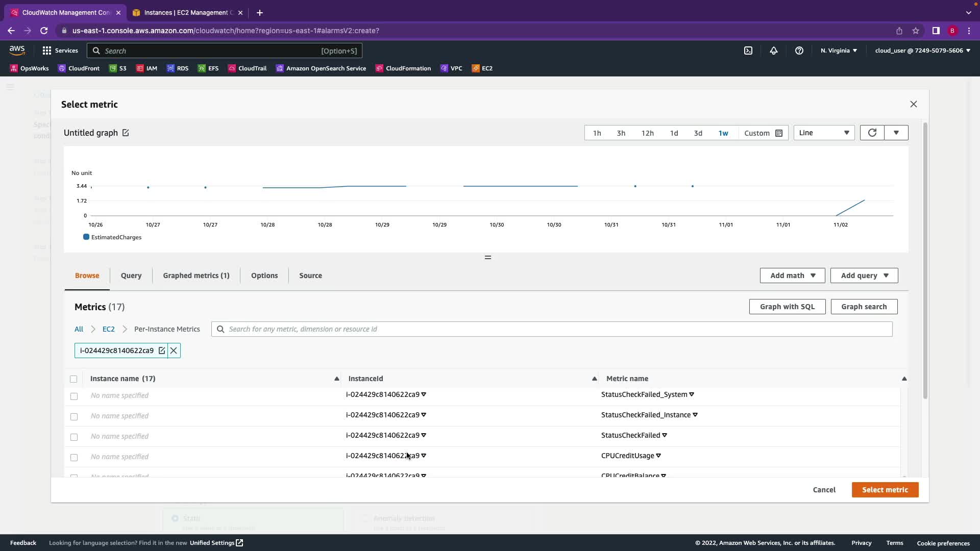Remove the i-024429c8140622ca9 filter

coord(174,350)
